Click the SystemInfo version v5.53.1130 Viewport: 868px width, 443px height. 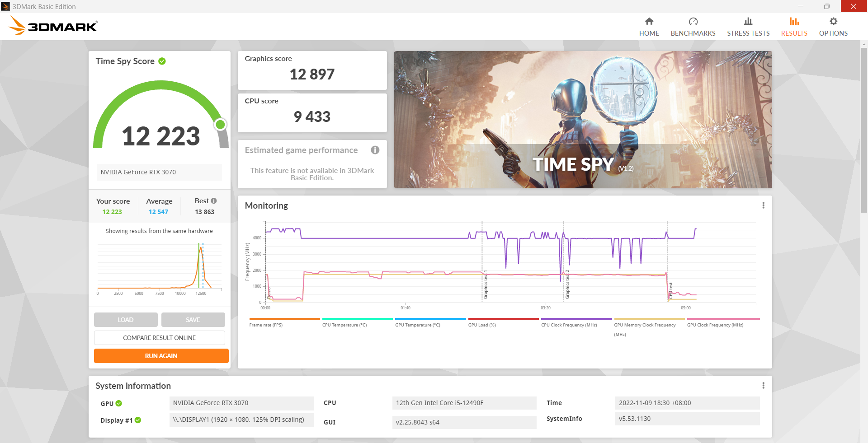pyautogui.click(x=687, y=419)
